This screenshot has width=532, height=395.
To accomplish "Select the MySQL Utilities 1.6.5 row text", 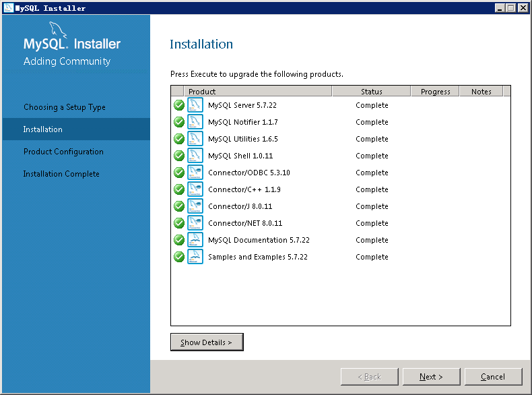I will [x=243, y=139].
